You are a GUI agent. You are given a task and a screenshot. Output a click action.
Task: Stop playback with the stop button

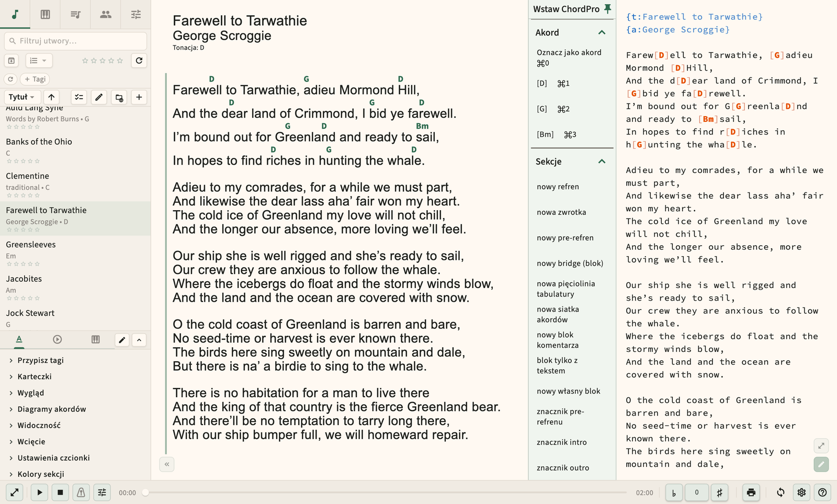60,492
